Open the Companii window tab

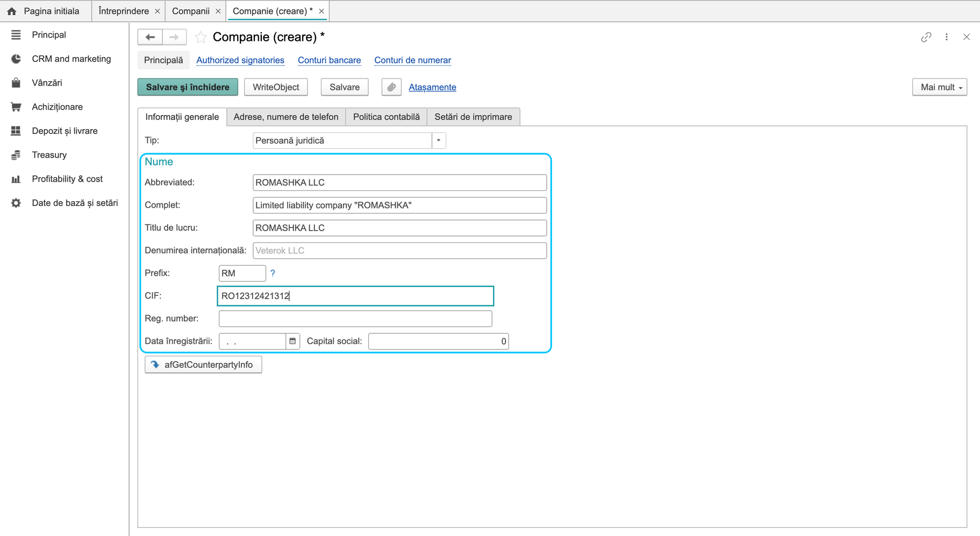tap(191, 11)
